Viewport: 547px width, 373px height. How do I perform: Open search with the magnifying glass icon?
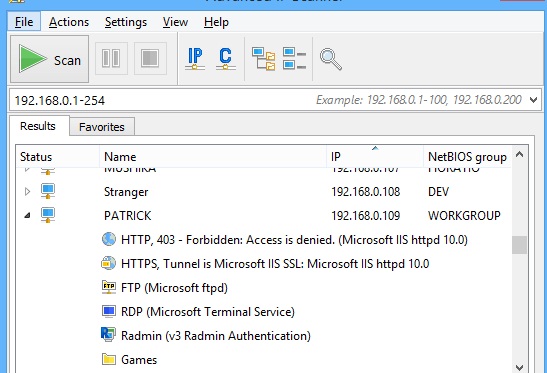330,59
